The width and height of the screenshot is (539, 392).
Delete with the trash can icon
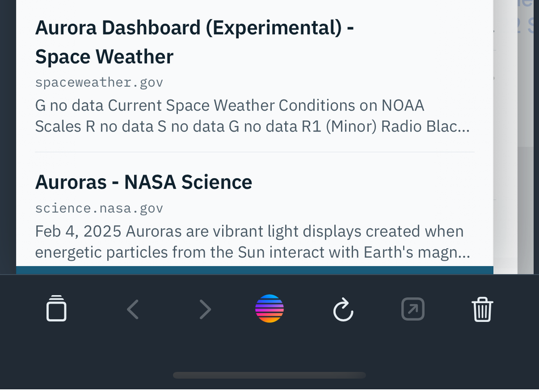tap(482, 309)
